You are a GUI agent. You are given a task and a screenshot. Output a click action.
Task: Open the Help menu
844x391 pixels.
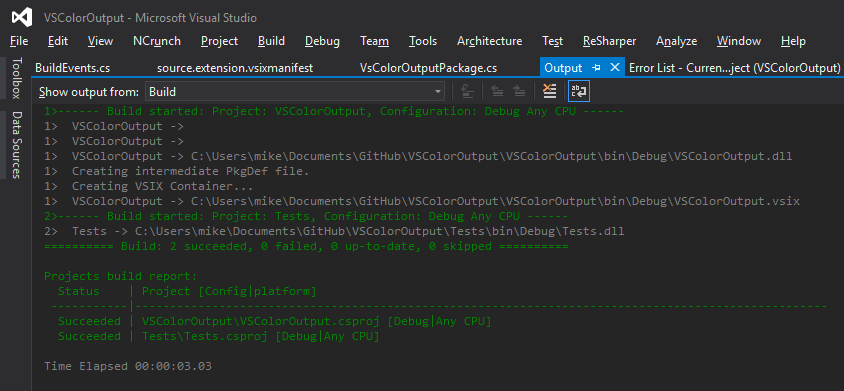pos(793,41)
